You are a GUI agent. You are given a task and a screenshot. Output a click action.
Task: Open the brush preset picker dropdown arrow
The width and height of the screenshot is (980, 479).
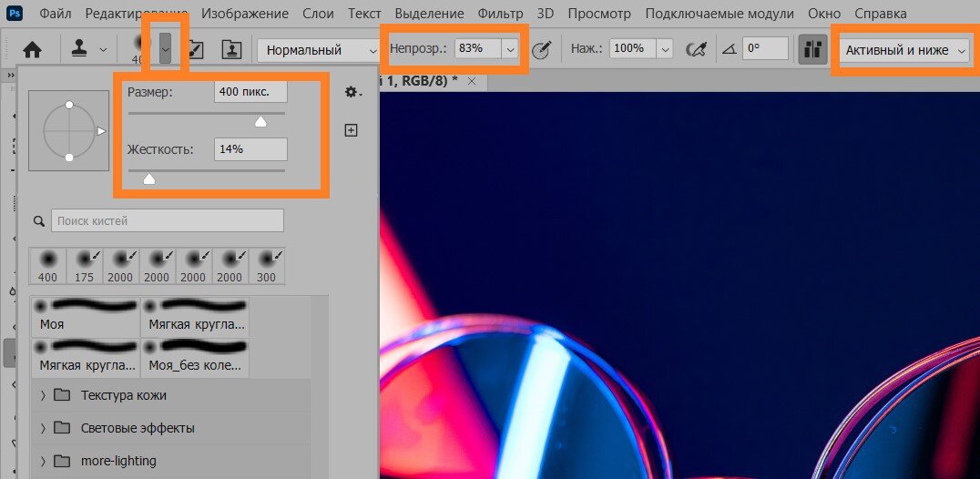click(x=165, y=50)
